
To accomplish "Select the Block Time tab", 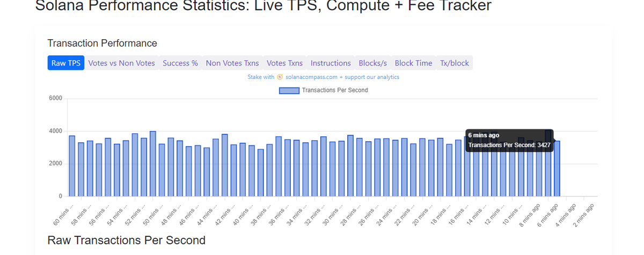I will click(x=413, y=63).
